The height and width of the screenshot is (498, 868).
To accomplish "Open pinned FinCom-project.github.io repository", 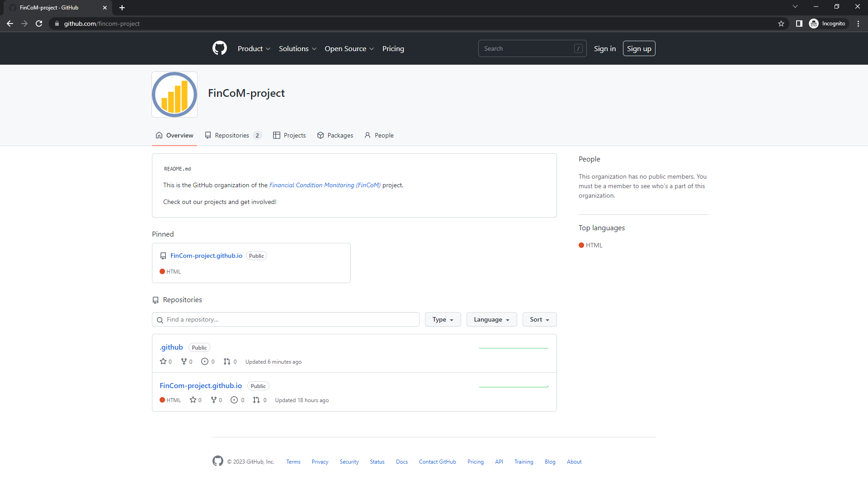I will [206, 256].
